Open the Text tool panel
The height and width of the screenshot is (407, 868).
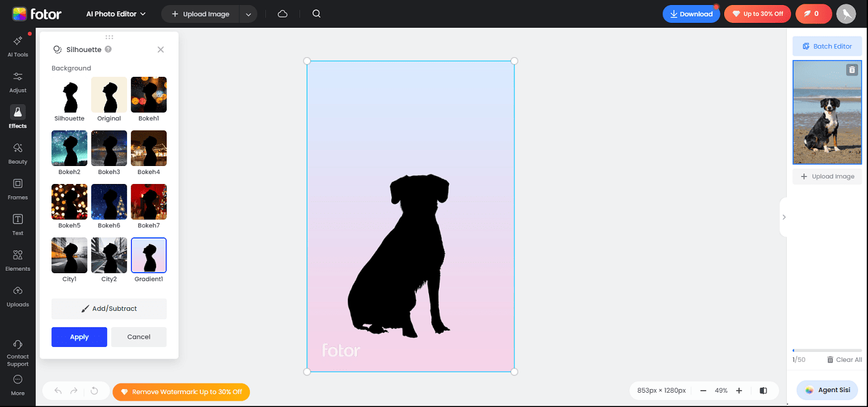pyautogui.click(x=18, y=224)
